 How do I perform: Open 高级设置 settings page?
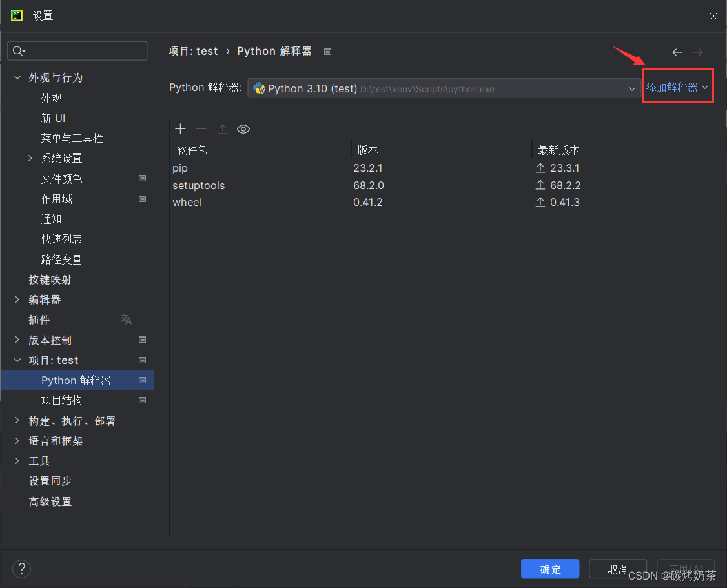coord(50,502)
